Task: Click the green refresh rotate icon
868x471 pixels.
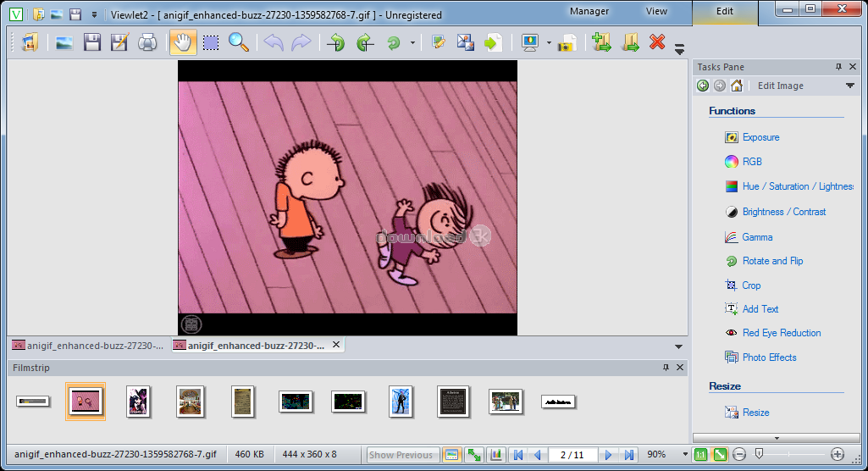Action: click(x=393, y=42)
